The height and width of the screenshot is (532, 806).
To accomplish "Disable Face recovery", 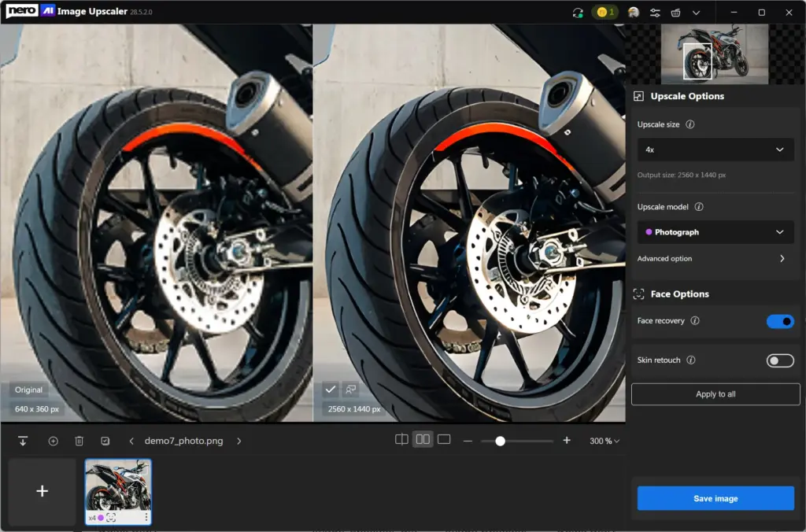I will (x=780, y=321).
